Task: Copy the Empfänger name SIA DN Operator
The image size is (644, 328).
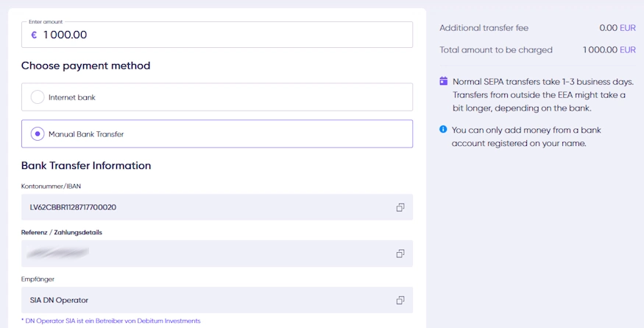Action: 400,300
